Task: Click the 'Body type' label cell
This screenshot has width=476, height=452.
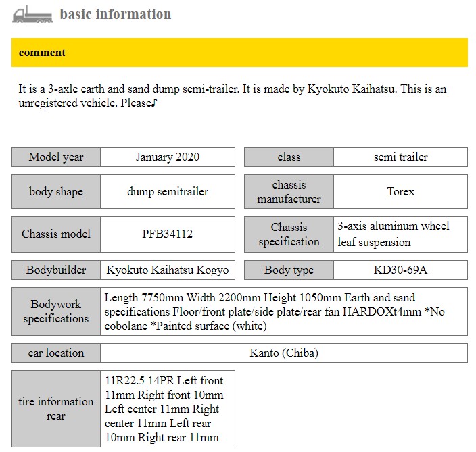Action: [x=289, y=270]
